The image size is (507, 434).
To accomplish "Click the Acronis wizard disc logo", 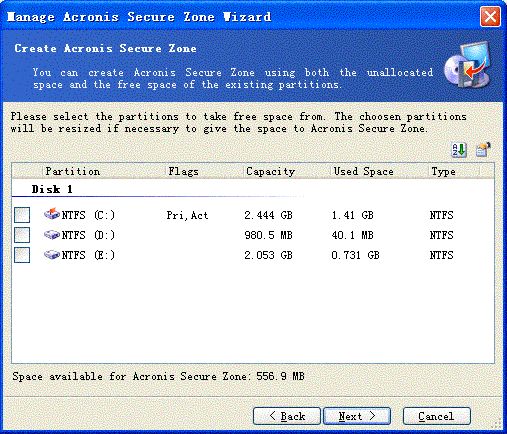I will coord(467,66).
